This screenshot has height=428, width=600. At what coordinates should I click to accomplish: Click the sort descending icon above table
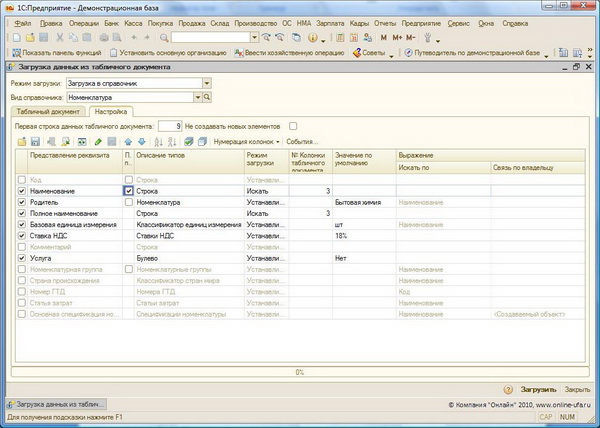172,142
